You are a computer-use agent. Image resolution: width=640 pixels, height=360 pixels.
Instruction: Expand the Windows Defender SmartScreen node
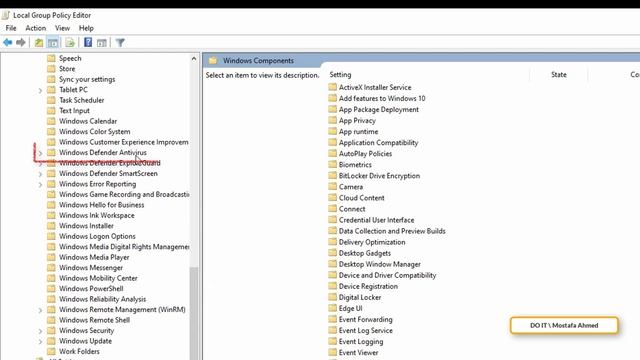[x=40, y=174]
